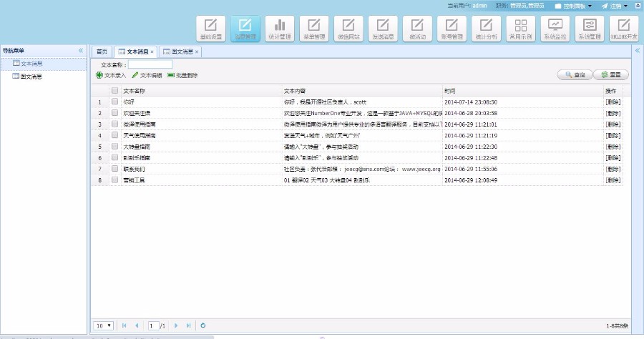644x339 pixels.
Task: Open the 消息管理 module icon
Action: pyautogui.click(x=245, y=29)
